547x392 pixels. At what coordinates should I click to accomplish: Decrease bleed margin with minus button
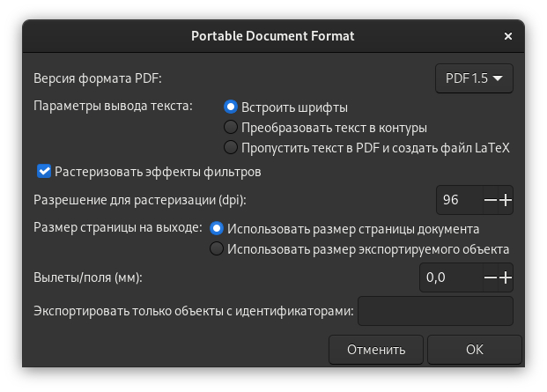coord(491,277)
